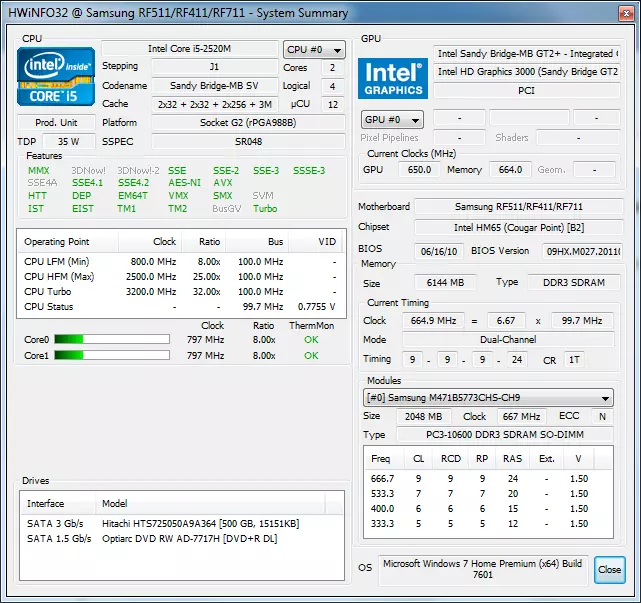Select the CPU LFM (Min) row
This screenshot has width=641, height=603.
[x=181, y=262]
